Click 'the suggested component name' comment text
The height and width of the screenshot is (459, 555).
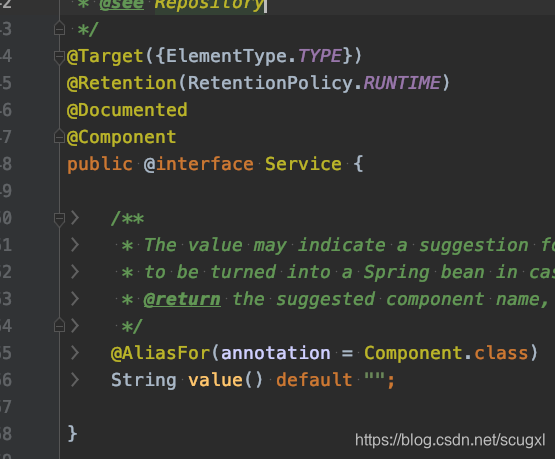click(x=390, y=300)
